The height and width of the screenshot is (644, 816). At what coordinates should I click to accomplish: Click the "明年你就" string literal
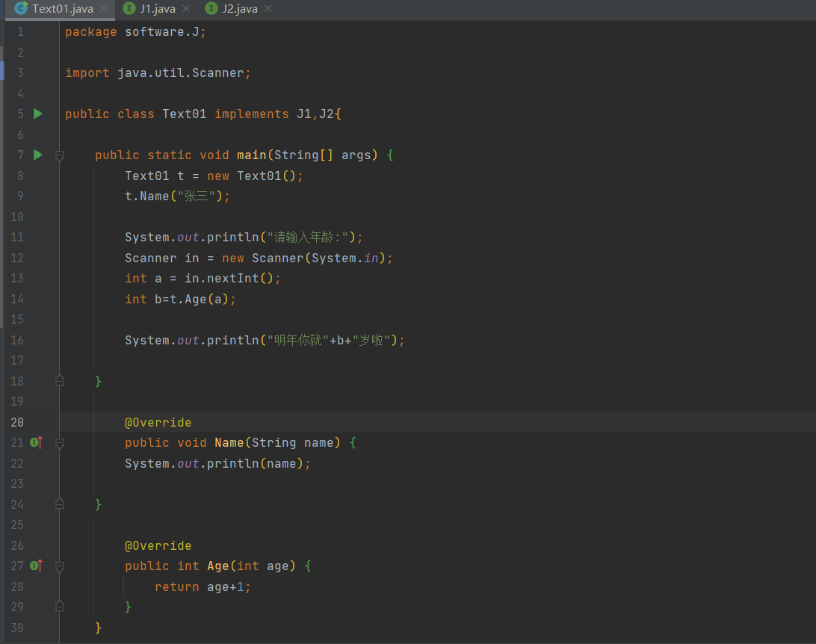(297, 340)
